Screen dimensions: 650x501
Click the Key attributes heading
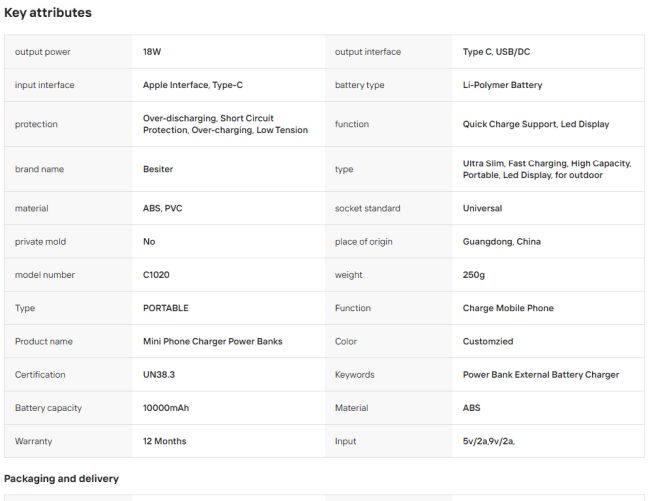48,12
